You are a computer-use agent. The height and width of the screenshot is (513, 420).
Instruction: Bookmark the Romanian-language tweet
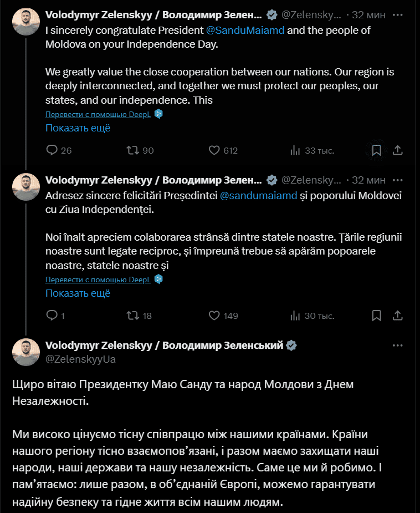pyautogui.click(x=376, y=316)
